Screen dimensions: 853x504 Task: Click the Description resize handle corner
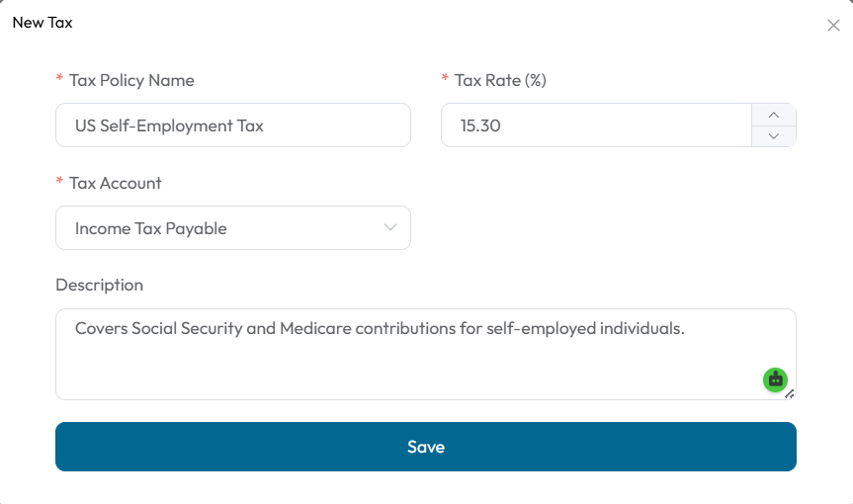tap(790, 393)
